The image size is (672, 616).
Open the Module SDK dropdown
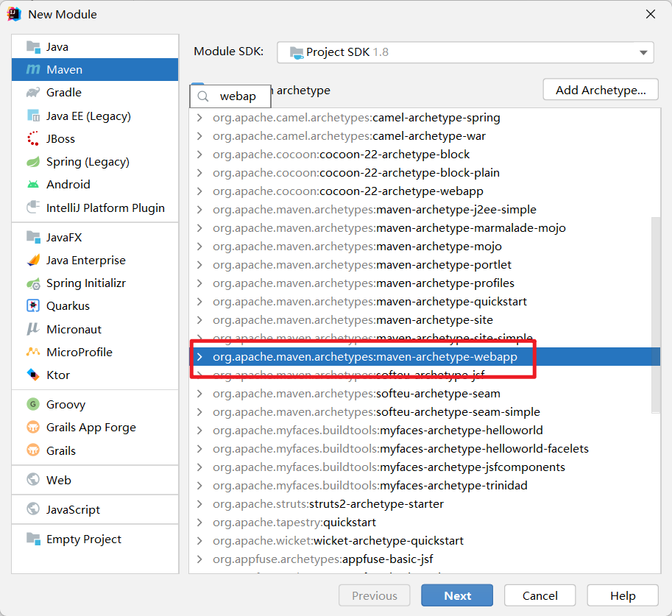click(x=465, y=52)
